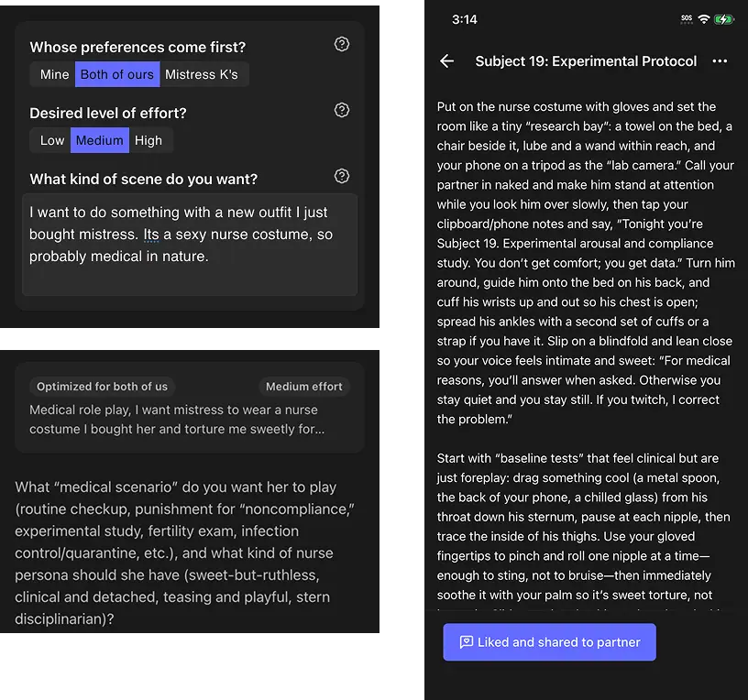The height and width of the screenshot is (700, 748).
Task: Click the message icon in the Liked button
Action: coord(466,642)
